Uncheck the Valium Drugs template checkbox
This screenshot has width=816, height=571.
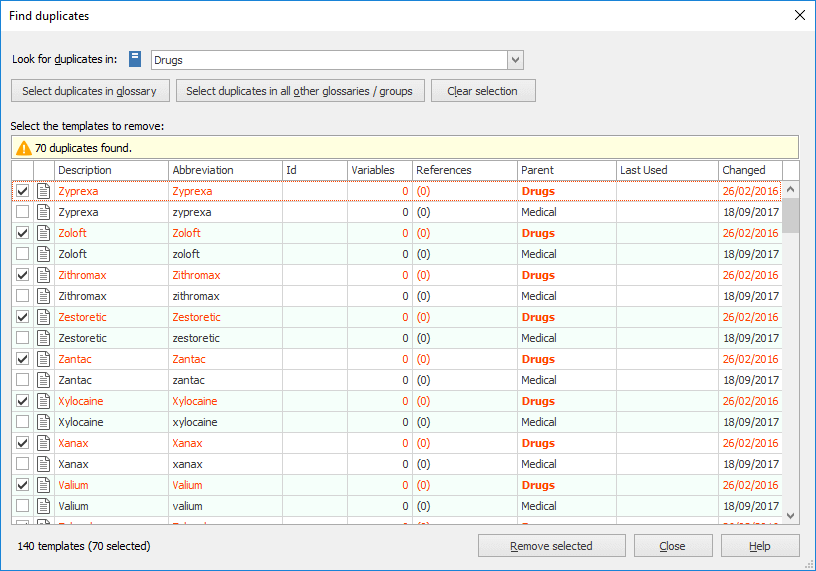(x=22, y=485)
